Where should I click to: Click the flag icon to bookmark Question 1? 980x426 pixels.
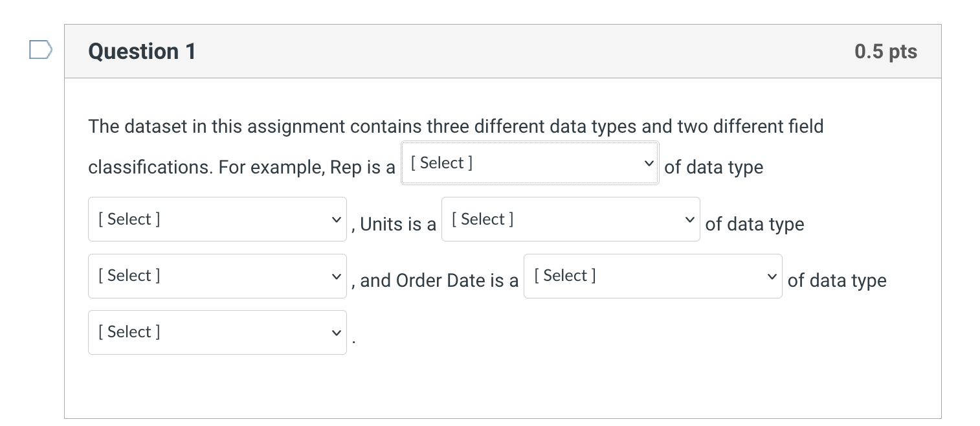40,49
